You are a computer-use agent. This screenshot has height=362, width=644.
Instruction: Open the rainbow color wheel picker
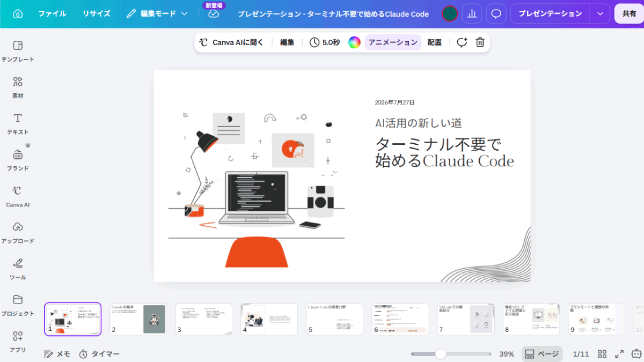pyautogui.click(x=354, y=42)
